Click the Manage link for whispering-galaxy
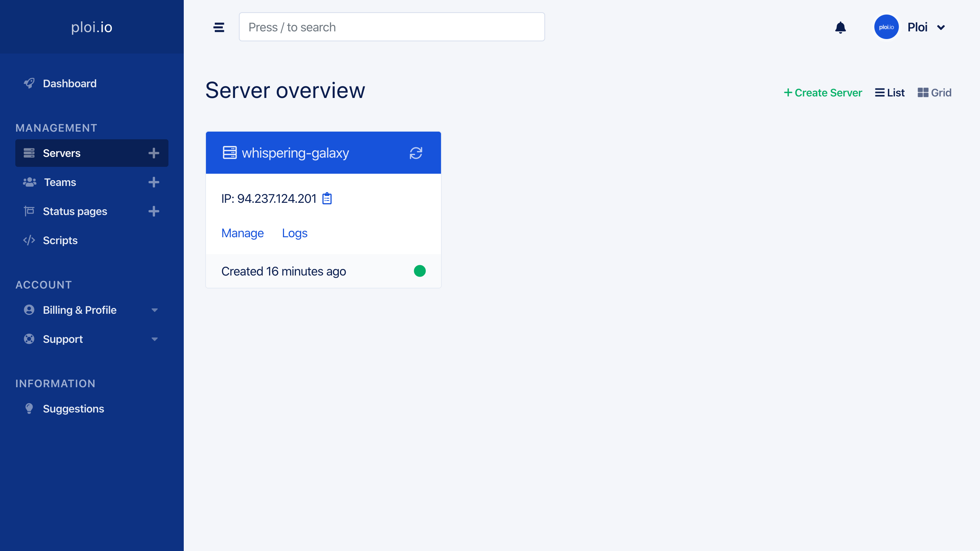The height and width of the screenshot is (551, 980). click(x=242, y=233)
